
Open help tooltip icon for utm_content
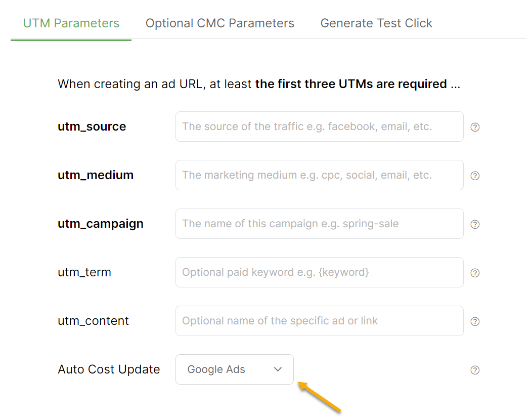coord(475,321)
